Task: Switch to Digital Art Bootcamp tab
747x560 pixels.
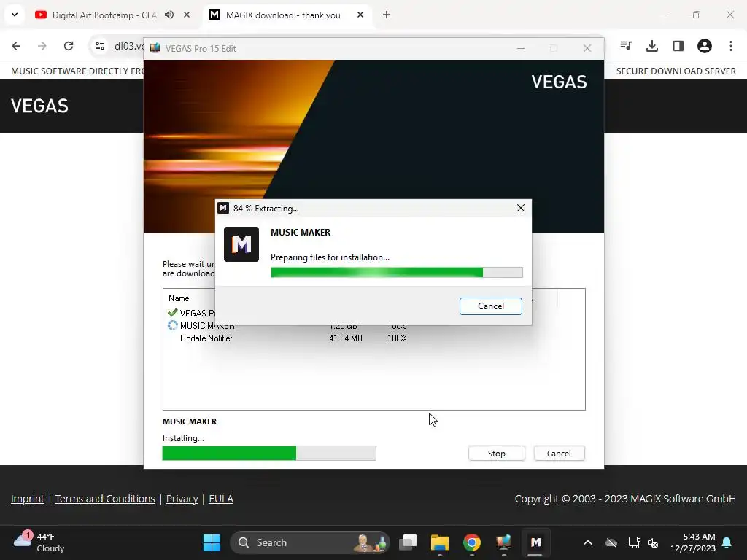Action: coord(104,15)
